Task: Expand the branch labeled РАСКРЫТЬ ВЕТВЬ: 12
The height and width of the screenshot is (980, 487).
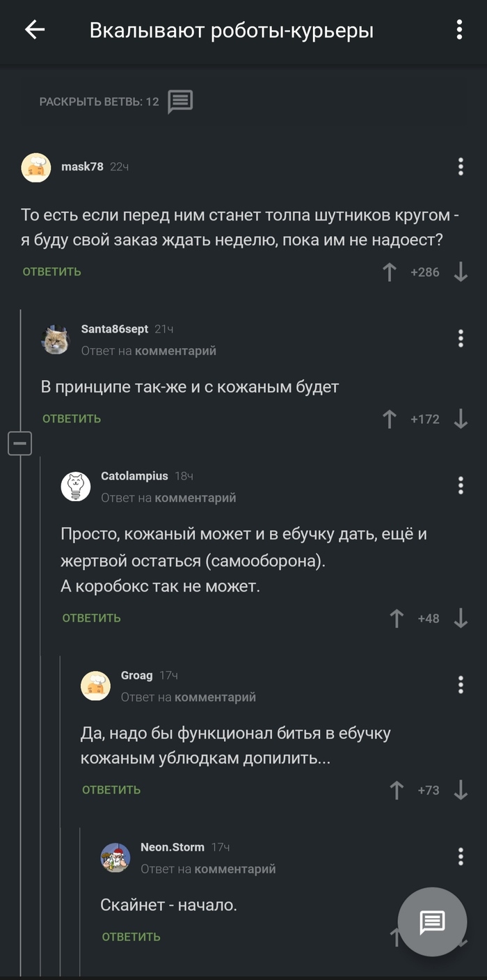Action: tap(96, 101)
